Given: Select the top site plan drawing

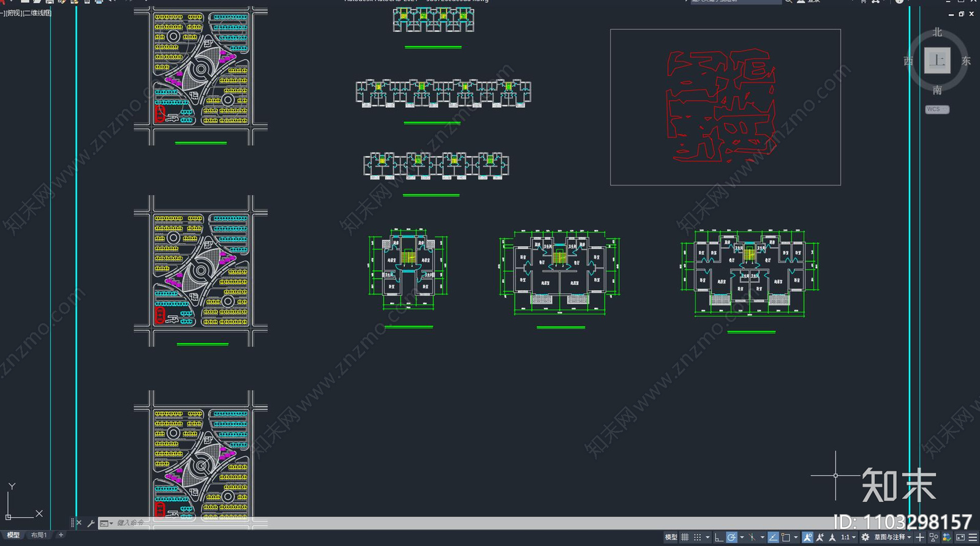Looking at the screenshot, I should point(201,76).
